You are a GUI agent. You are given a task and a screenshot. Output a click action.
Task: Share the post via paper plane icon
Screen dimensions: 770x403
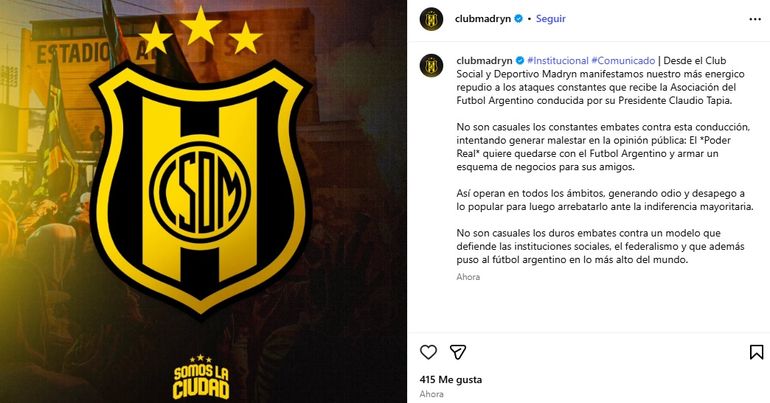coord(458,352)
